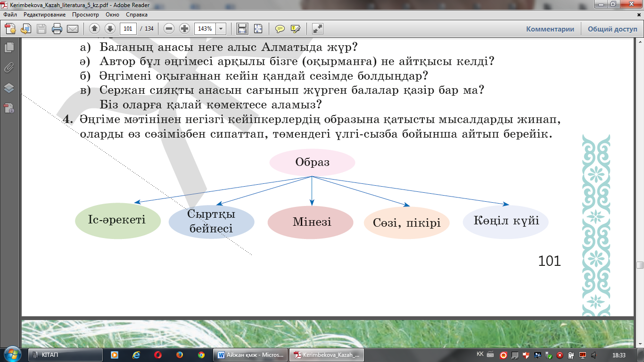Viewport: 644px width, 362px height.
Task: Click the Сыртқы бейнесі oval
Action: tap(211, 222)
